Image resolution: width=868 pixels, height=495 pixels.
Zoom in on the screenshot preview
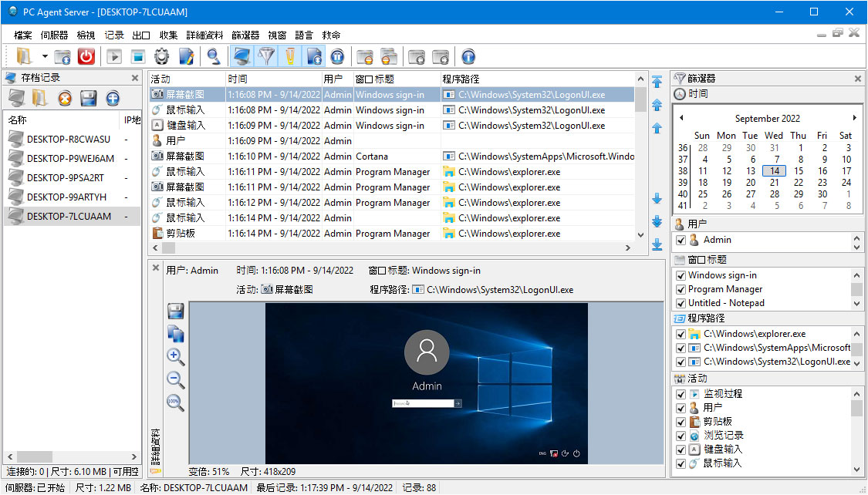click(x=175, y=357)
